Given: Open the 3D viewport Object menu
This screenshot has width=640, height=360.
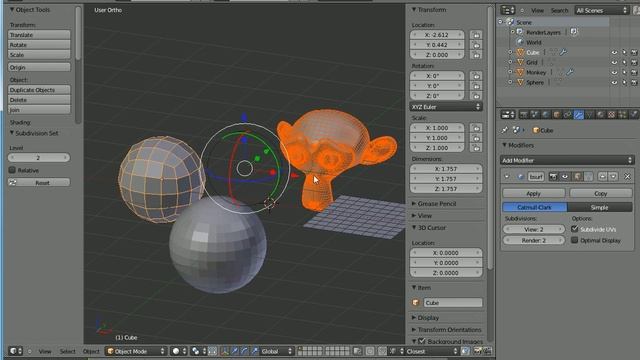Looking at the screenshot, I should [91, 351].
